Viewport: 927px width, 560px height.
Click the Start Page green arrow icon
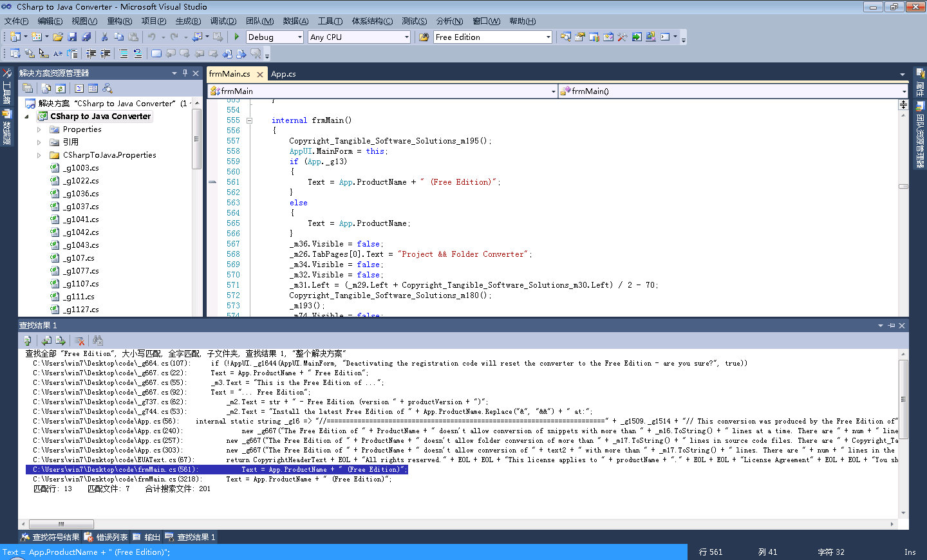(x=637, y=37)
